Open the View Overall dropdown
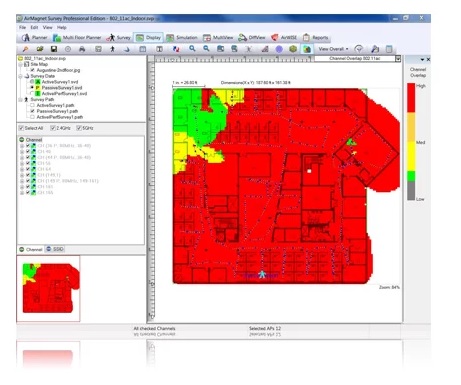 pyautogui.click(x=333, y=49)
